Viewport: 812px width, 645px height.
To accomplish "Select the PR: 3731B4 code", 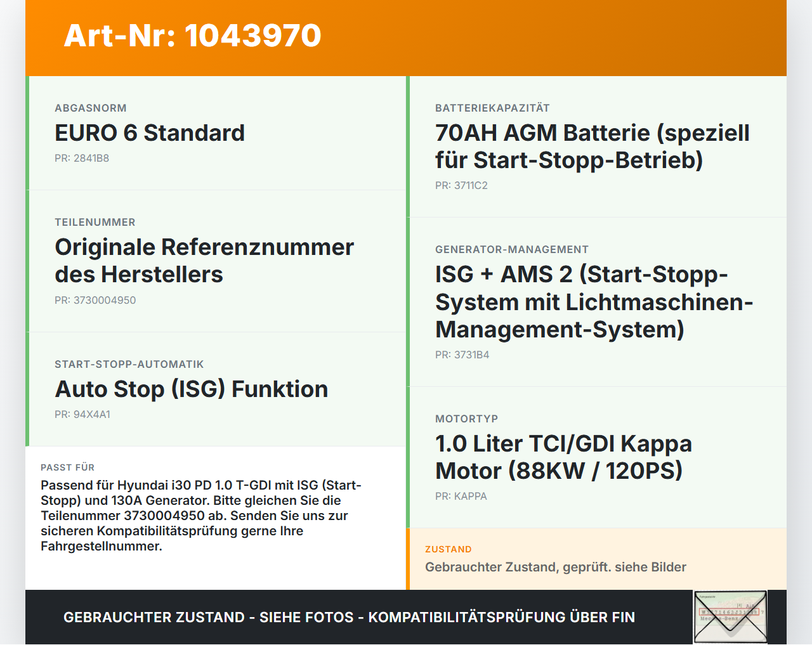I will coord(462,355).
